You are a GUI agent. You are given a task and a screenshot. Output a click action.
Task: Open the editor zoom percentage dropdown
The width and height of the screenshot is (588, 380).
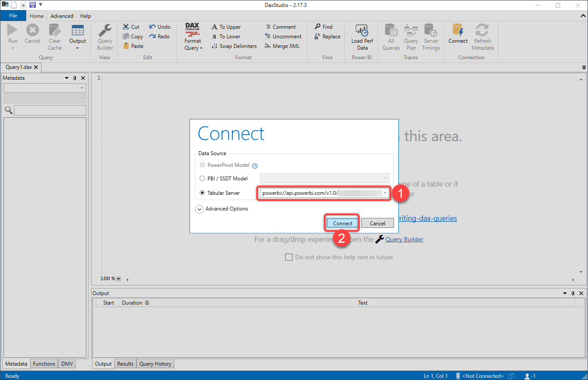[x=118, y=279]
